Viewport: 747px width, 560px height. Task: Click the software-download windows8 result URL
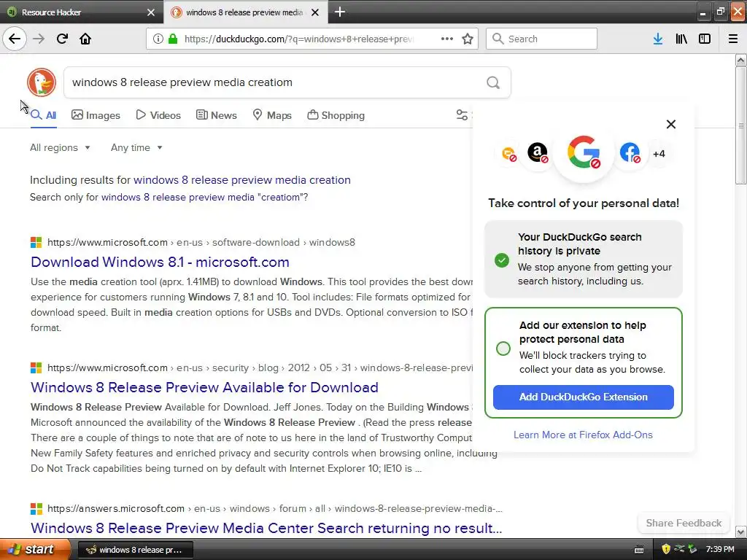pyautogui.click(x=201, y=242)
